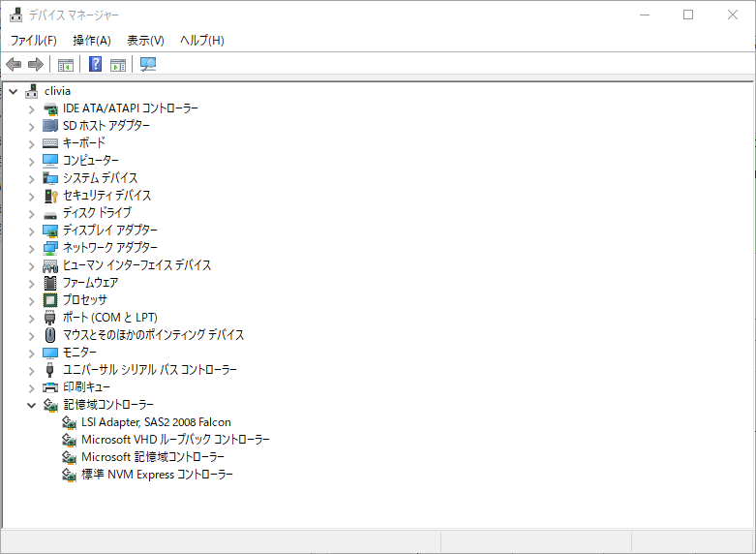Click the モニター category icon
Viewport: 756px width, 554px height.
(x=50, y=353)
